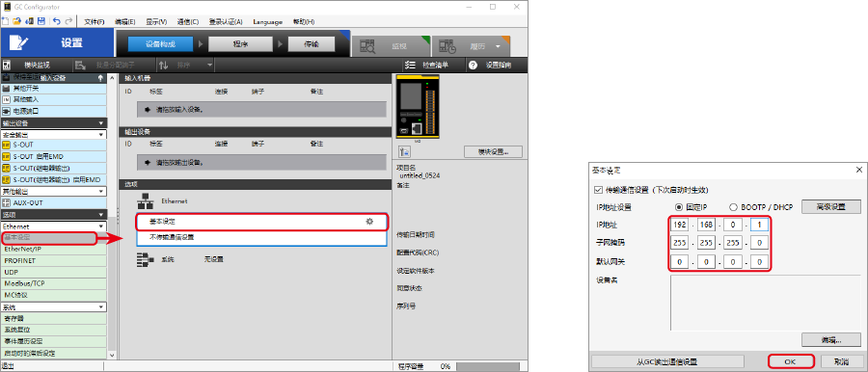Image resolution: width=868 pixels, height=372 pixels.
Task: Click the new file icon in toolbar
Action: [5, 21]
